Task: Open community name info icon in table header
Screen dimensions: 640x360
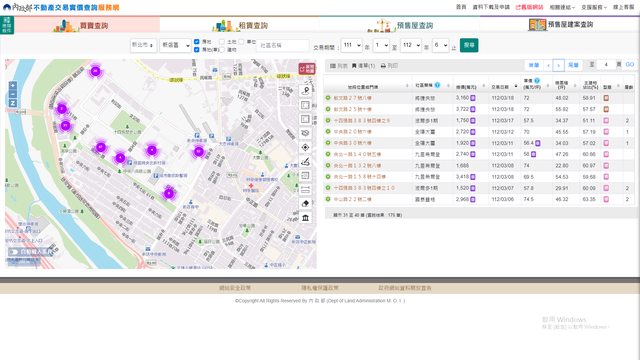Action: pos(437,85)
